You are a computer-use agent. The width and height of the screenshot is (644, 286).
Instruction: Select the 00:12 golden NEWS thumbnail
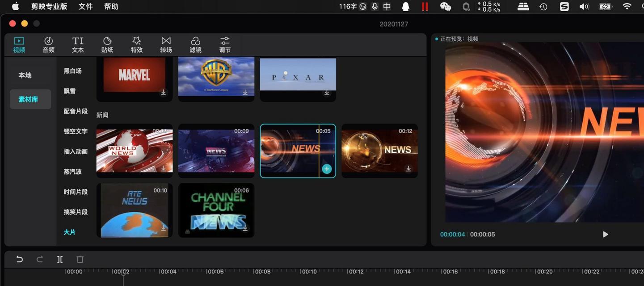coord(380,151)
